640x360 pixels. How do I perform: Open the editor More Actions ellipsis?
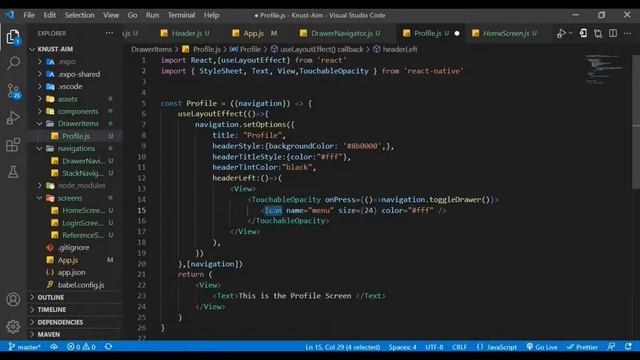[627, 33]
